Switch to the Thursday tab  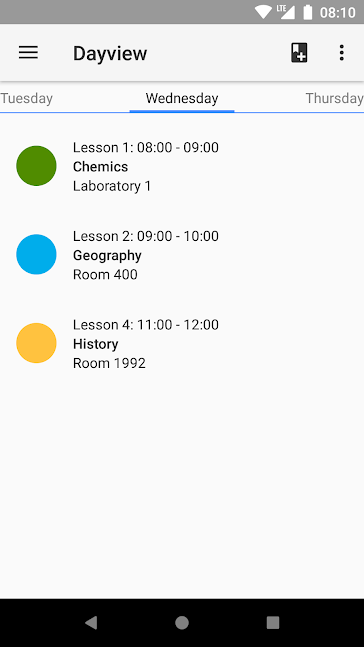(x=335, y=99)
